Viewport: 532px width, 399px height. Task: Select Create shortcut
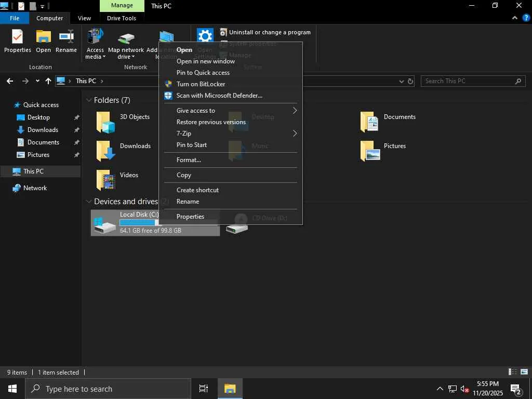231,190
